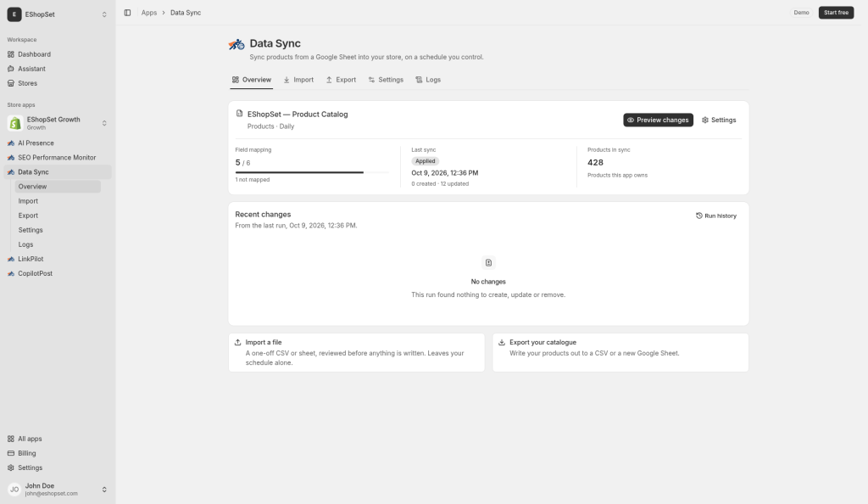Click the Data Sync breadcrumb

click(186, 13)
